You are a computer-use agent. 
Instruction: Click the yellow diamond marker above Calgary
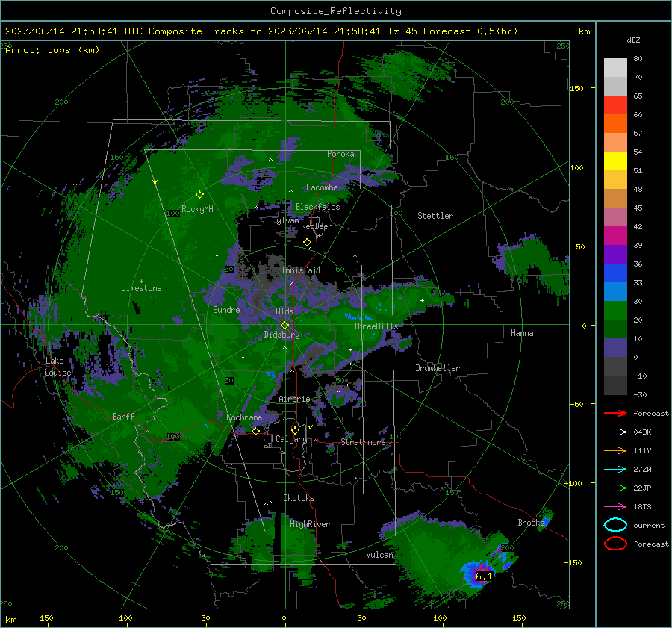(295, 430)
